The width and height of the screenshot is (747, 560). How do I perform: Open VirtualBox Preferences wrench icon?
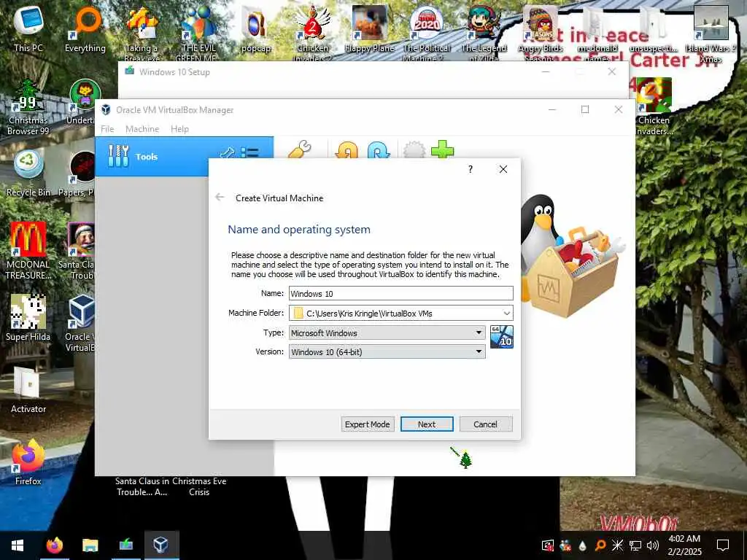point(300,149)
